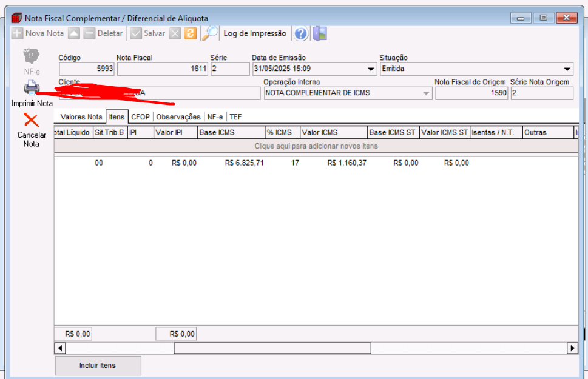Click the horizontal scrollbar thumb
Viewport: 588px width, 379px height.
pyautogui.click(x=272, y=348)
